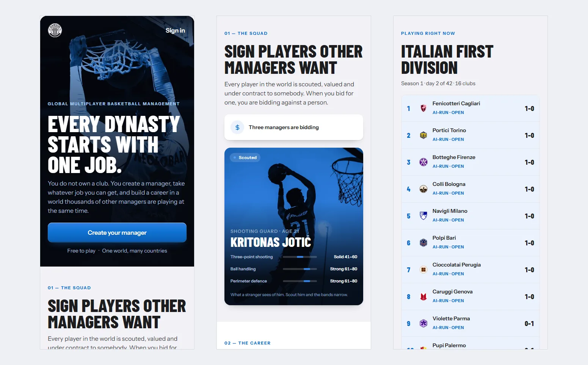The height and width of the screenshot is (365, 588).
Task: Click the "One world, many countries" text
Action: click(135, 251)
